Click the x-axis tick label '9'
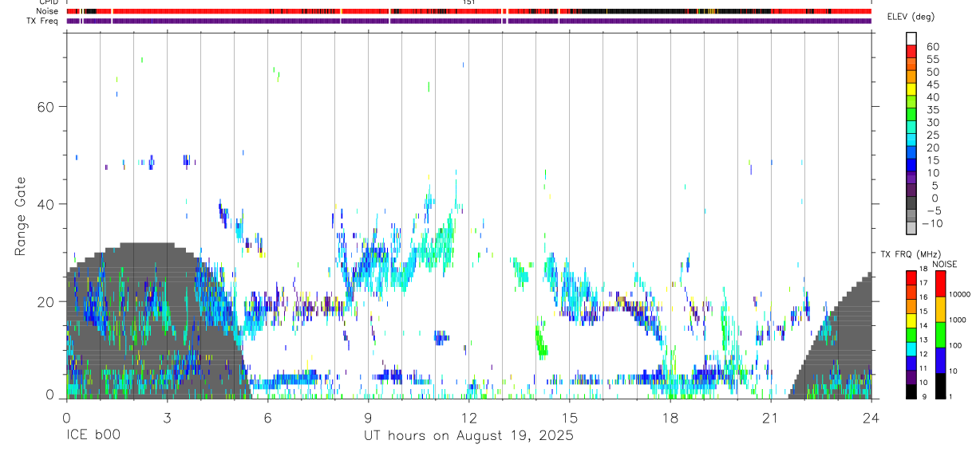 368,418
